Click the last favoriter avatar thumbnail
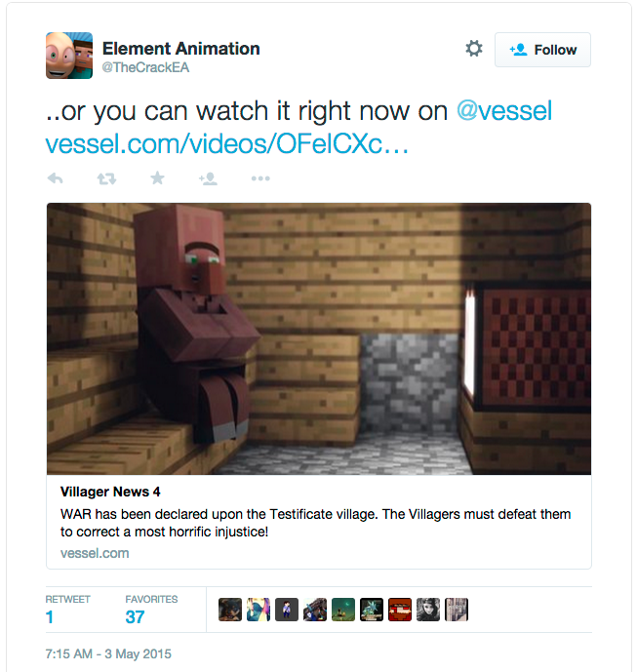The width and height of the screenshot is (637, 672). (x=457, y=610)
